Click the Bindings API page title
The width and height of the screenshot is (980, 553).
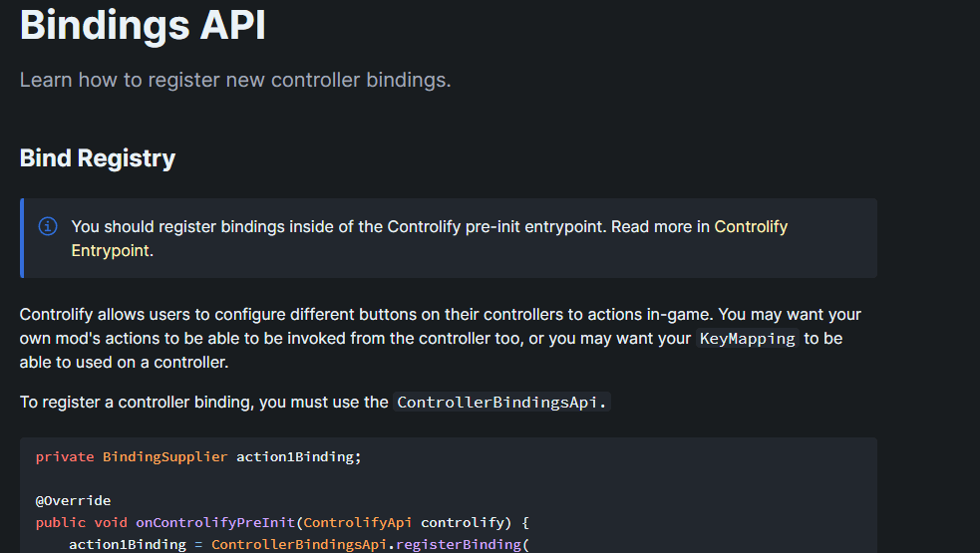coord(143,25)
